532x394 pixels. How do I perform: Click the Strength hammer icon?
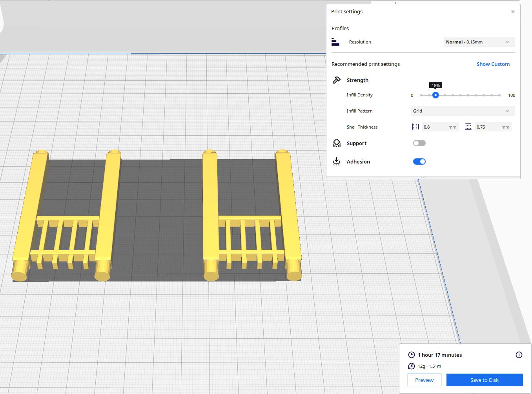coord(337,80)
